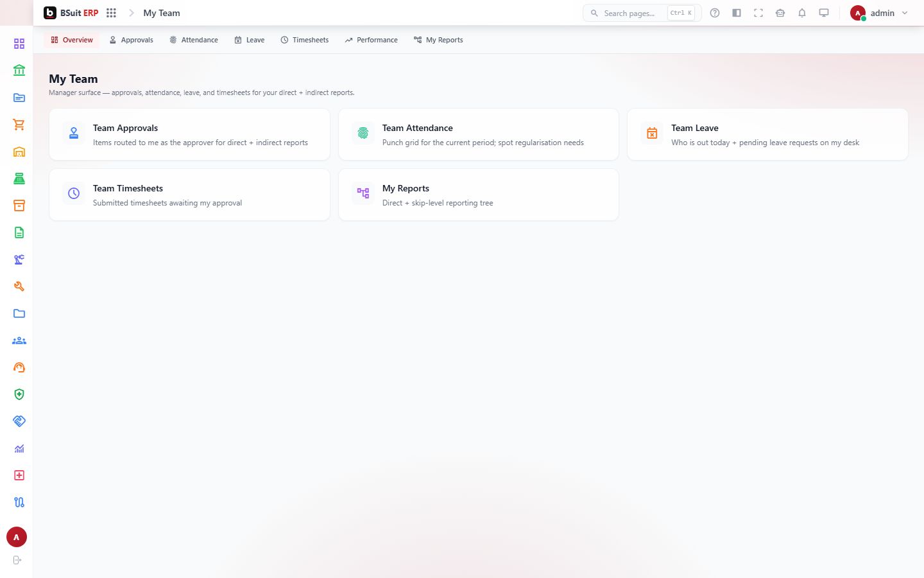The height and width of the screenshot is (578, 924).
Task: Toggle the sidebar panel layout icon
Action: [x=737, y=13]
